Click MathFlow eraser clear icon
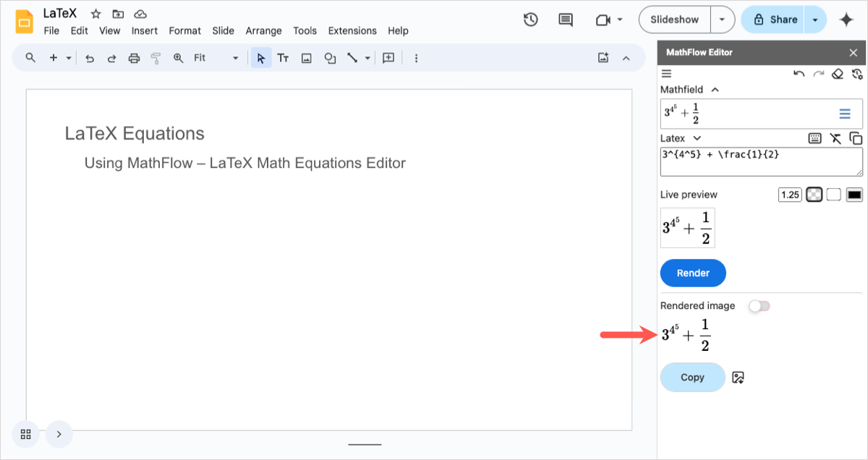The image size is (868, 460). tap(838, 74)
